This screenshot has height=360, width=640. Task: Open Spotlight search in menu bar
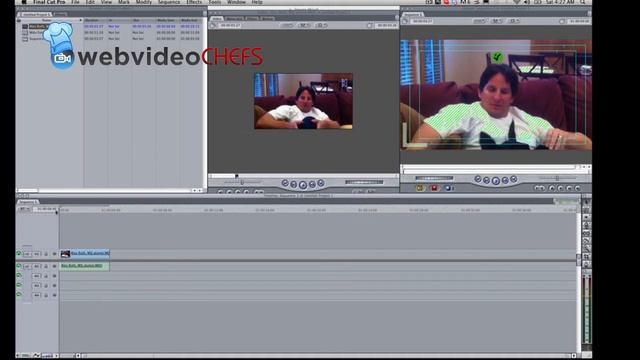click(x=583, y=2)
